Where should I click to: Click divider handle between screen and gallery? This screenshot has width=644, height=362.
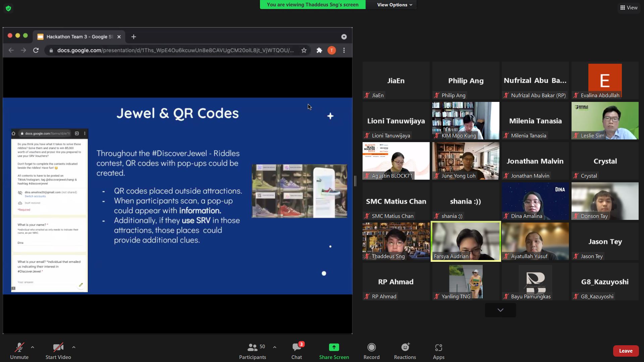coord(355,181)
